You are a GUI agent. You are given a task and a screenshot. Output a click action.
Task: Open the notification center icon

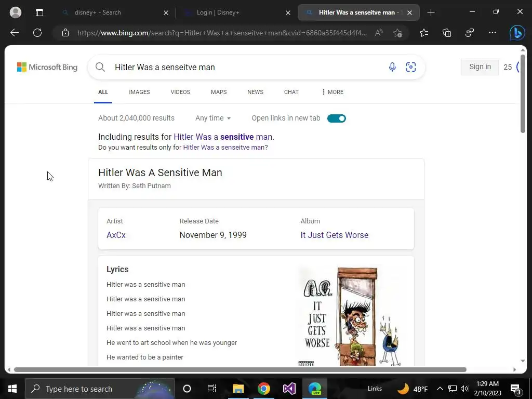[516, 389]
